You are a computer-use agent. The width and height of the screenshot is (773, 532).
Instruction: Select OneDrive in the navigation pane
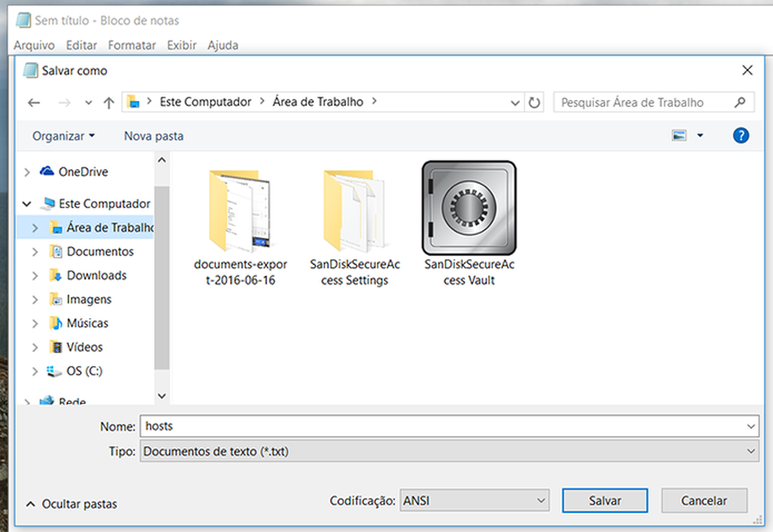pyautogui.click(x=82, y=171)
